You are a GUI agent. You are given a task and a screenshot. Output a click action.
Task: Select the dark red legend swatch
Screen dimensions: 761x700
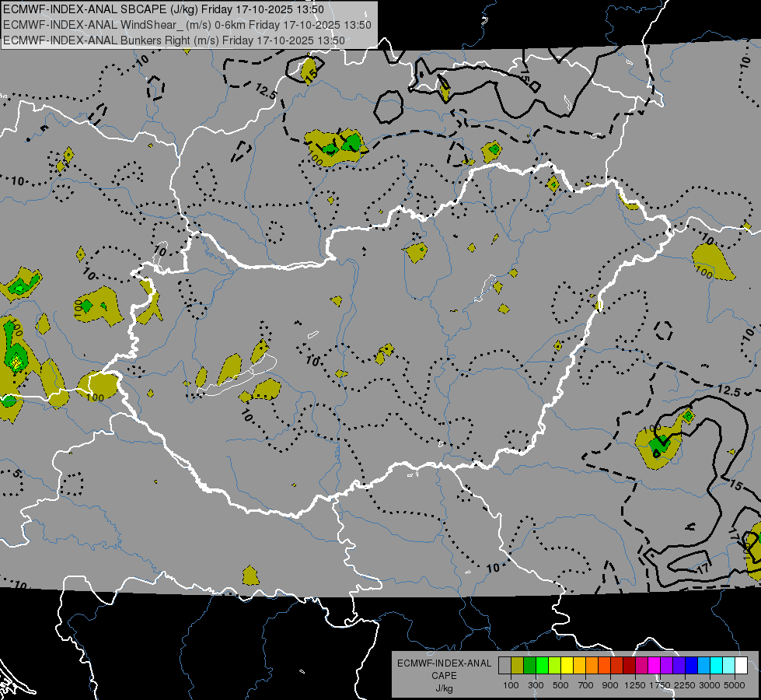(630, 666)
